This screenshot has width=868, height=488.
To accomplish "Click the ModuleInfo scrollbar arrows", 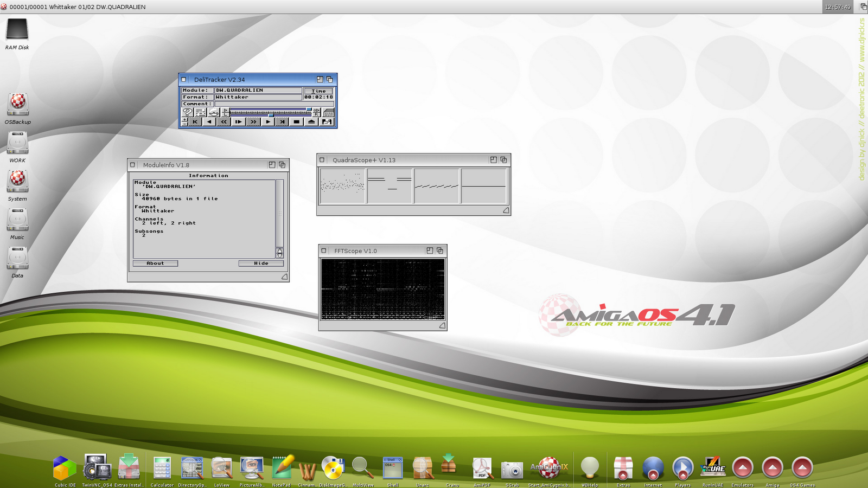I will point(279,253).
